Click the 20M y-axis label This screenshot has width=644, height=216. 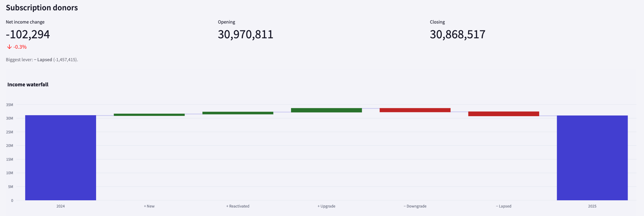(x=10, y=146)
